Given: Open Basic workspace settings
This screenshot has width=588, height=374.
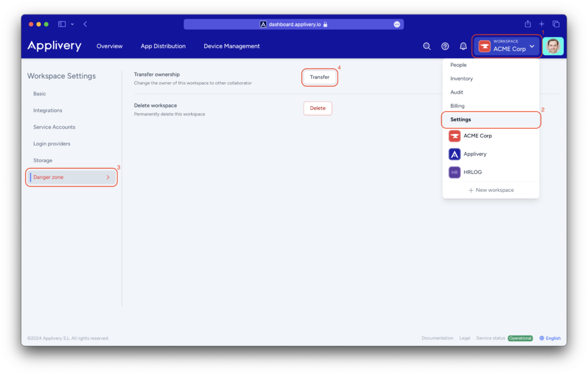Looking at the screenshot, I should click(40, 94).
